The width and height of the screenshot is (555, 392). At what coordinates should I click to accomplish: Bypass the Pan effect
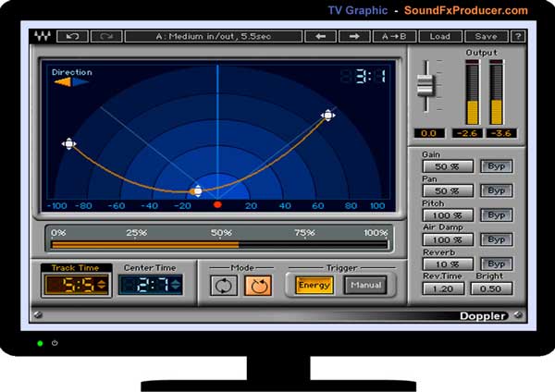point(496,190)
